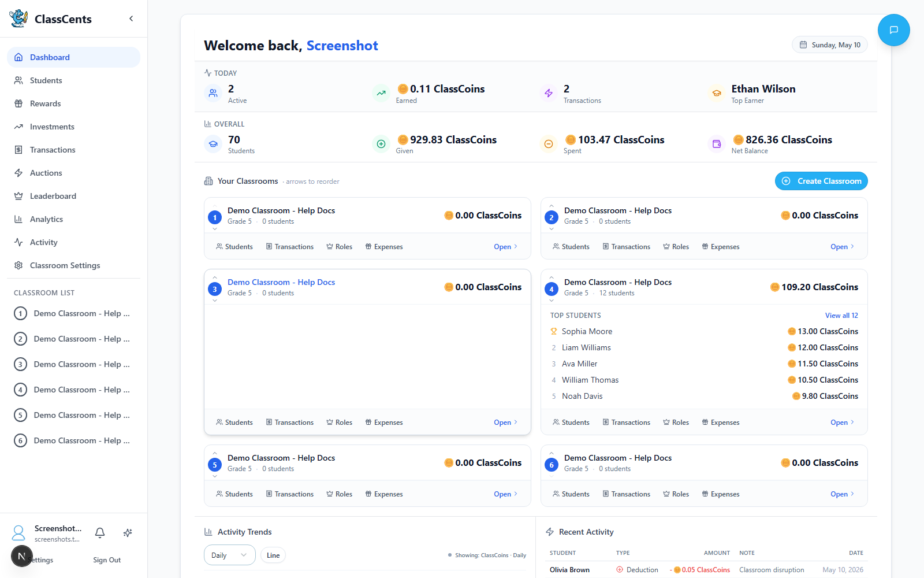Click the numbered badge 6 on the classroom card
Screen dimensions: 924x578
click(x=552, y=465)
